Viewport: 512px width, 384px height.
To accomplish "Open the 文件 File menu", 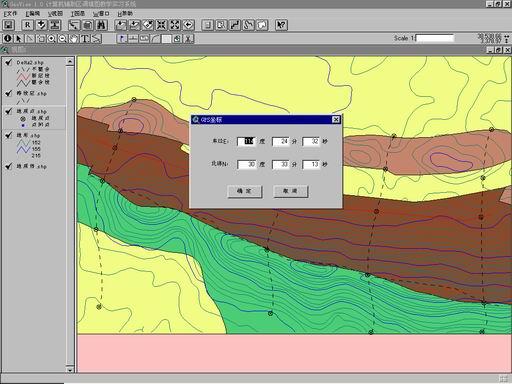I will 10,13.
